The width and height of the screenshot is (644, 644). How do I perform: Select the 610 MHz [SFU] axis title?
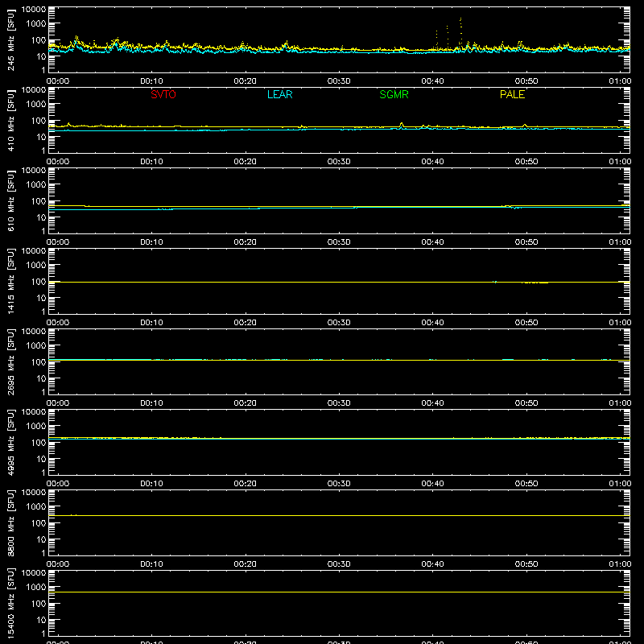[11, 200]
